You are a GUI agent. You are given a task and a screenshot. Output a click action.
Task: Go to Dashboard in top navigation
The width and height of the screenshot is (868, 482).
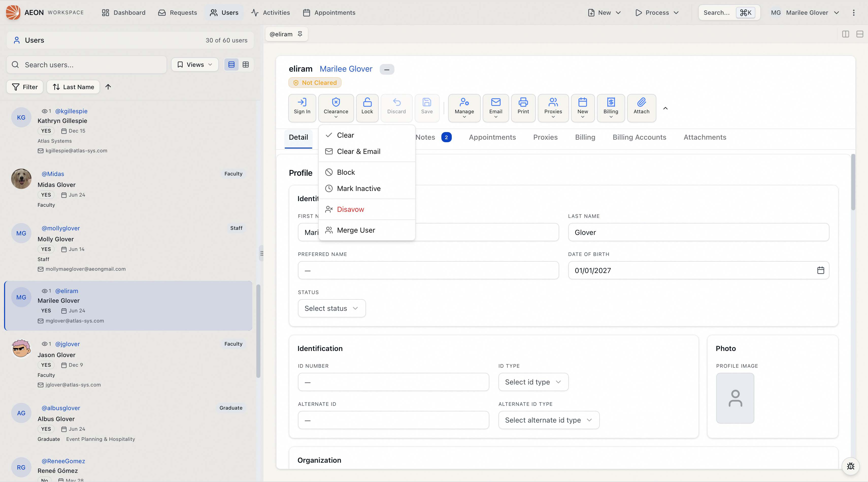click(x=123, y=12)
